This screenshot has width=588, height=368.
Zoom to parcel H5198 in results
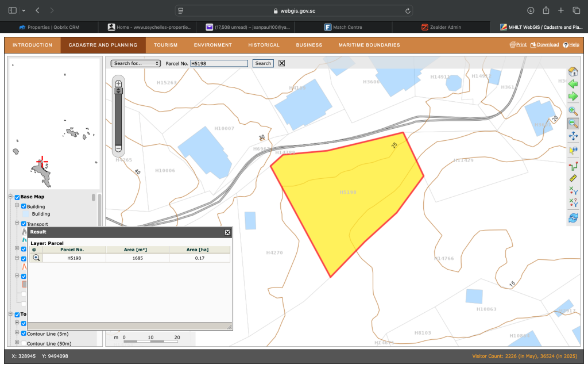click(36, 258)
